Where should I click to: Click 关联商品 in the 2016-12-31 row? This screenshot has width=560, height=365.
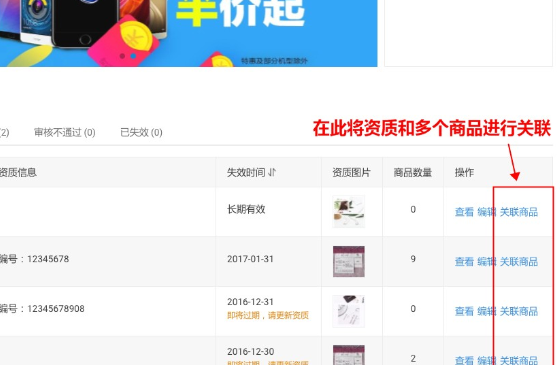point(519,311)
